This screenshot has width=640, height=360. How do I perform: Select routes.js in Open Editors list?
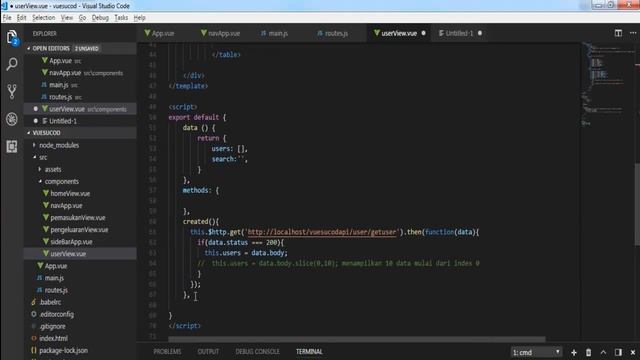pos(60,97)
